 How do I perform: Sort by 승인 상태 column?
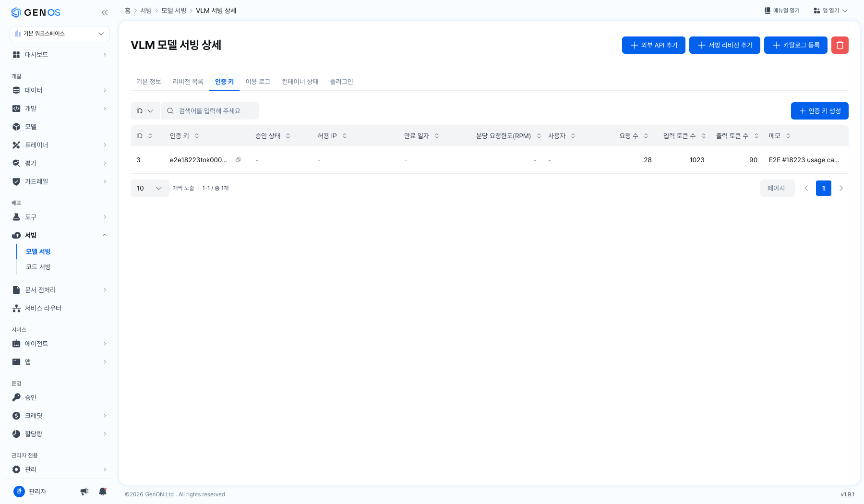coord(288,136)
